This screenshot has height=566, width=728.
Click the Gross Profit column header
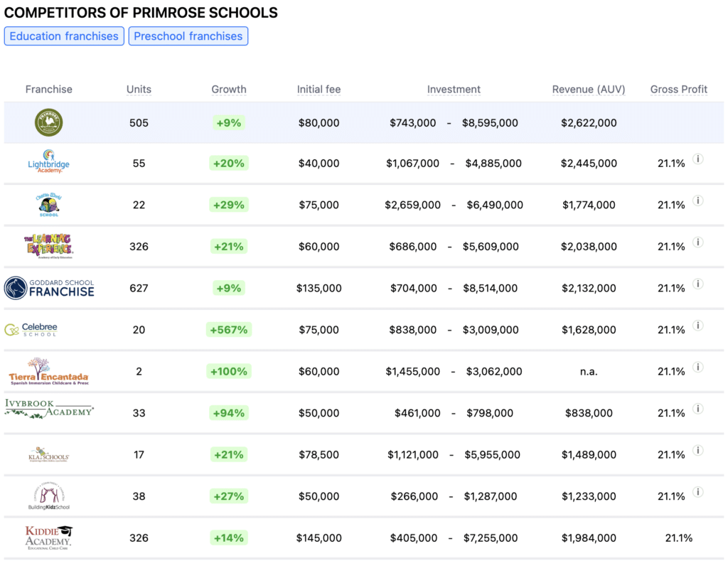point(679,89)
